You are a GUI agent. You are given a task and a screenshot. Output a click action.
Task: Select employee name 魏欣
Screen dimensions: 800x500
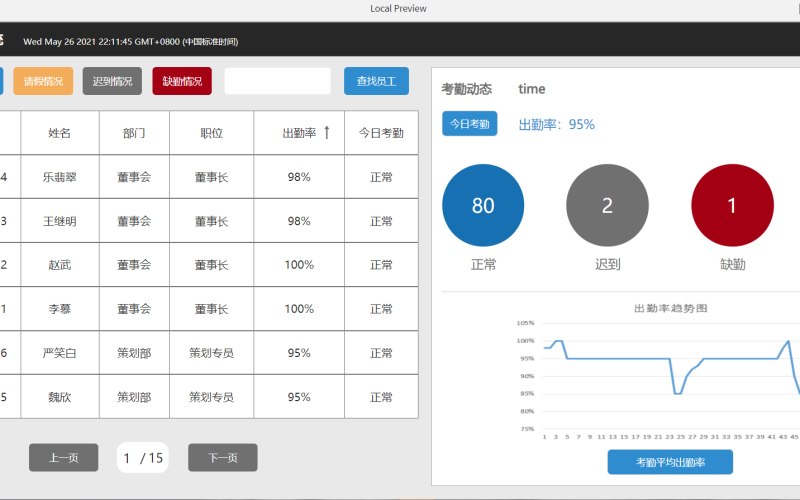pyautogui.click(x=60, y=397)
